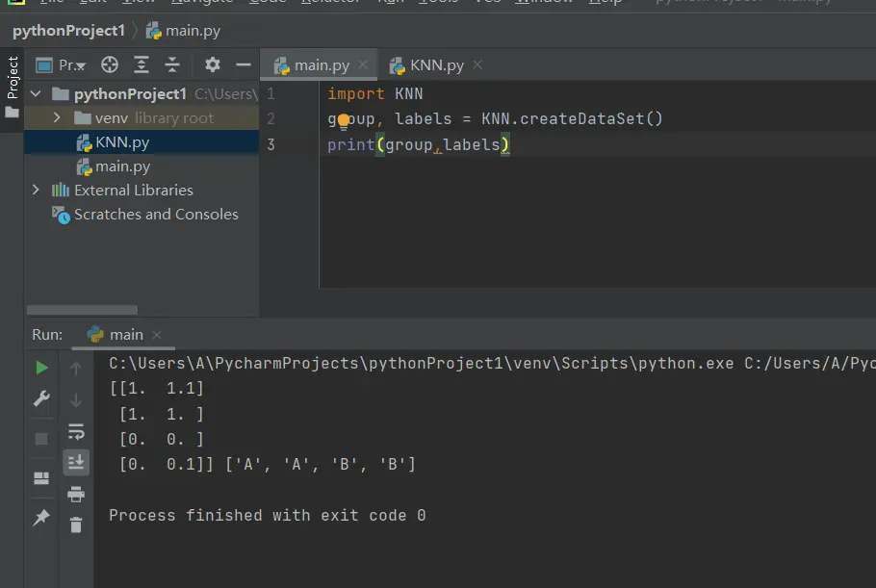Click the Run panel label
The image size is (876, 588).
[x=47, y=335]
